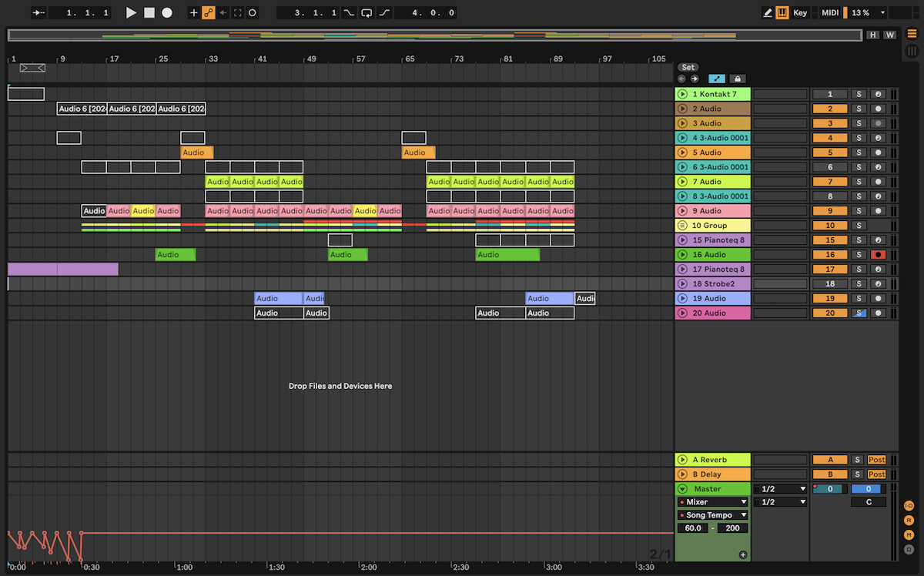Click the Master volume slider showing 0
The width and height of the screenshot is (924, 576).
pos(830,489)
